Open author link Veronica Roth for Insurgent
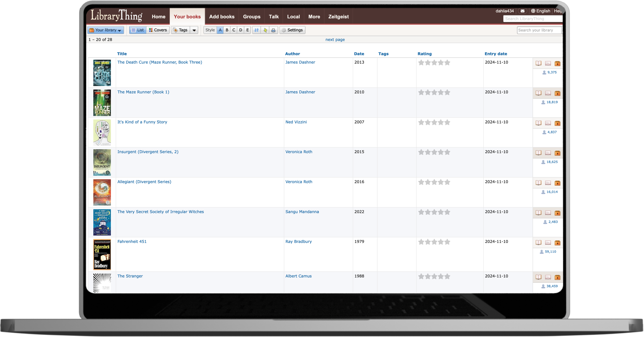644x337 pixels. pos(299,152)
